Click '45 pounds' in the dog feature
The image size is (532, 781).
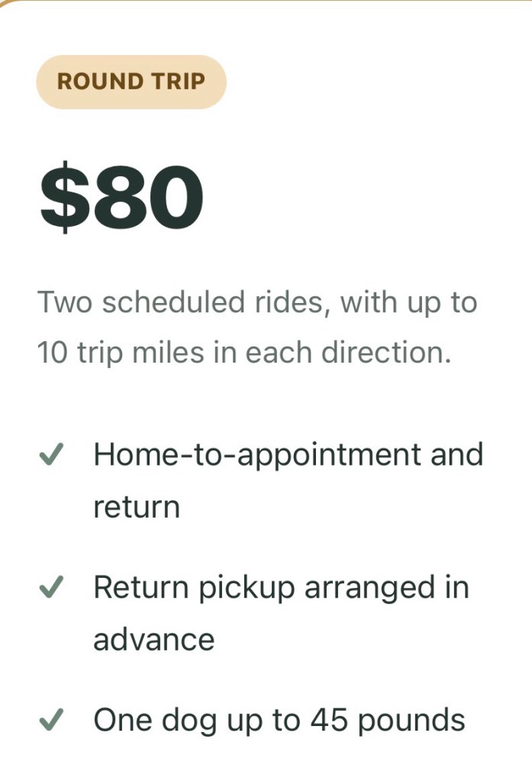pos(388,721)
